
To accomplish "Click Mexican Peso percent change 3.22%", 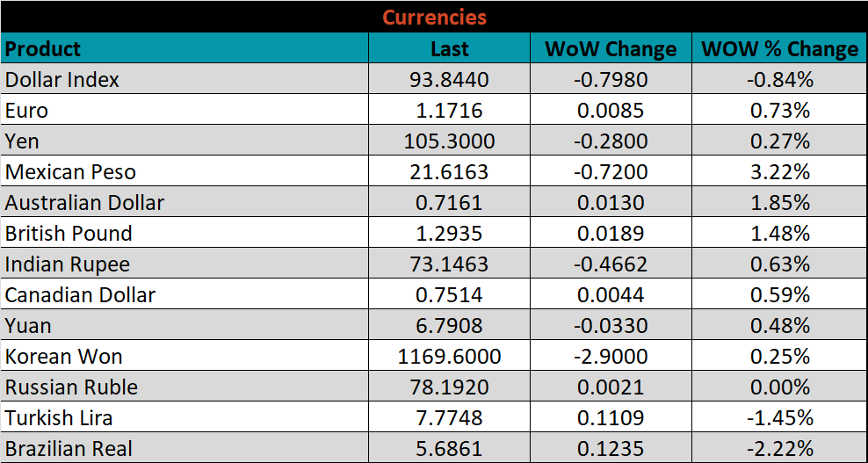I will coord(779,172).
